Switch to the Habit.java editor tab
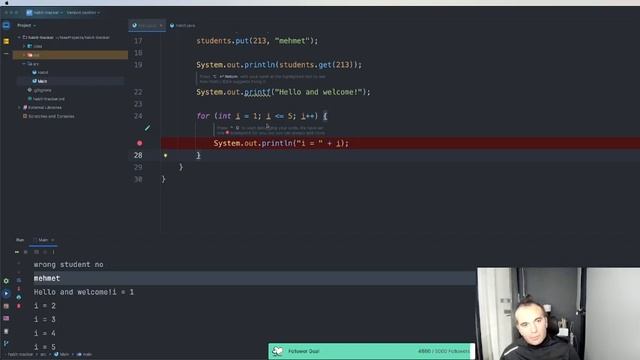The width and height of the screenshot is (640, 360). (x=182, y=25)
